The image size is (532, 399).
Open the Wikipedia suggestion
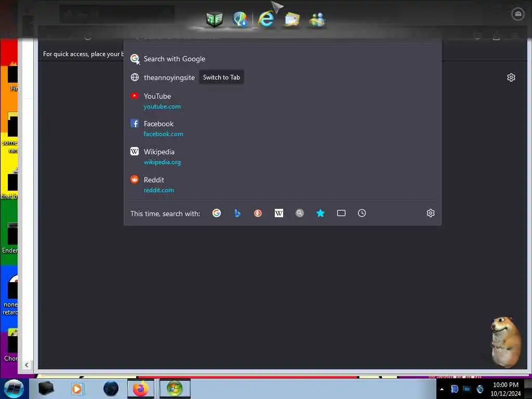point(282,157)
